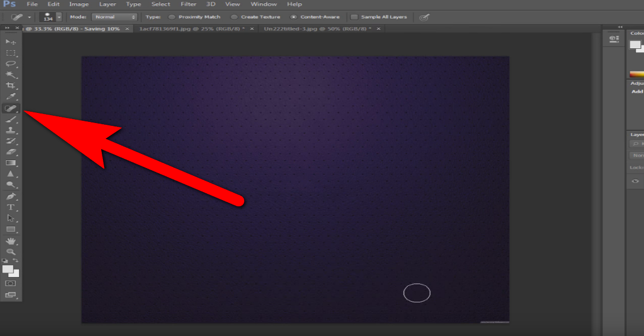The height and width of the screenshot is (336, 644).
Task: Select the Hand tool
Action: click(11, 241)
